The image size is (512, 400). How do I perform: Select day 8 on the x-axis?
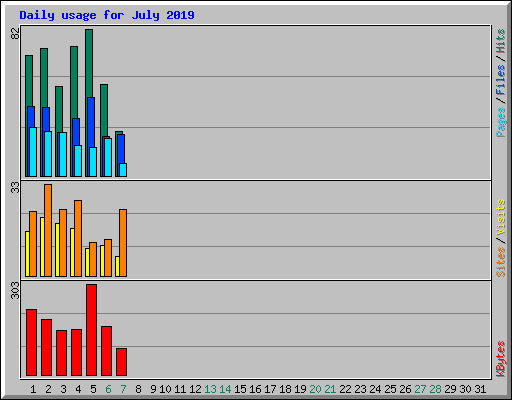coord(138,389)
